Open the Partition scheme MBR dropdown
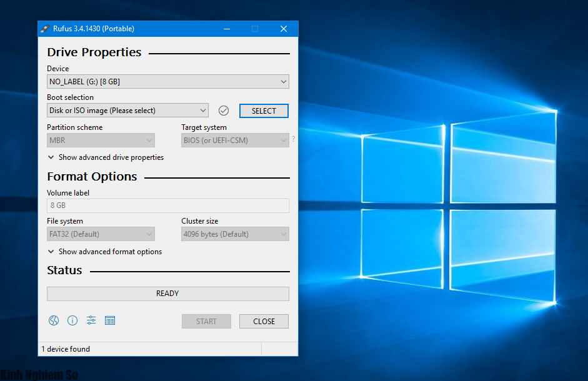 click(x=101, y=141)
